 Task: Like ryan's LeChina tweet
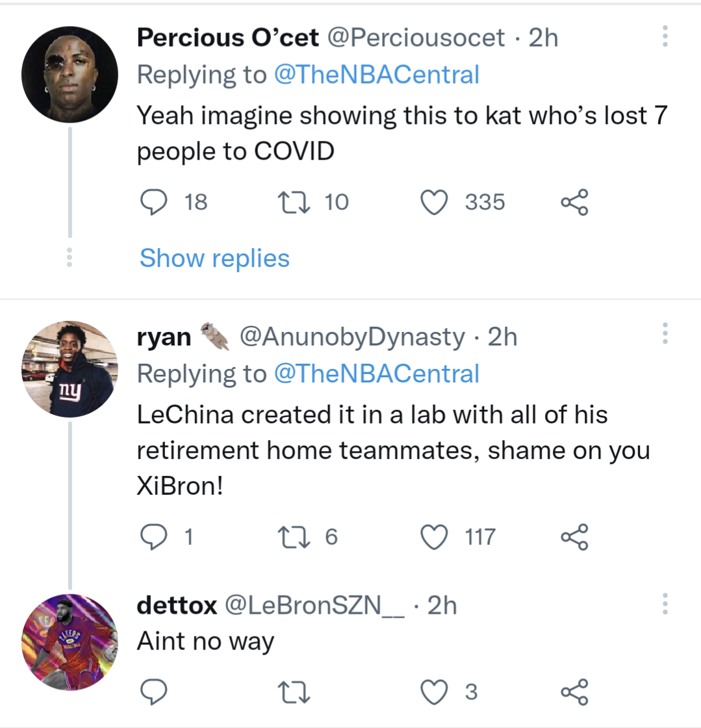click(435, 537)
